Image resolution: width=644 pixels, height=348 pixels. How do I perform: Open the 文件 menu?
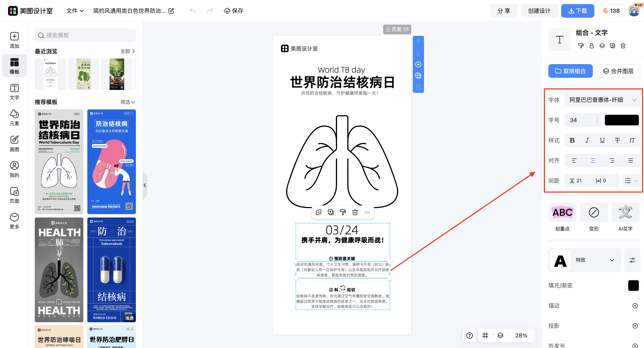(x=74, y=11)
